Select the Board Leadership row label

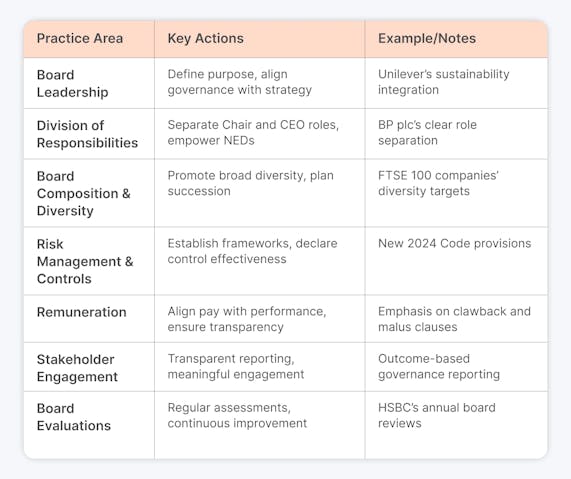[72, 83]
